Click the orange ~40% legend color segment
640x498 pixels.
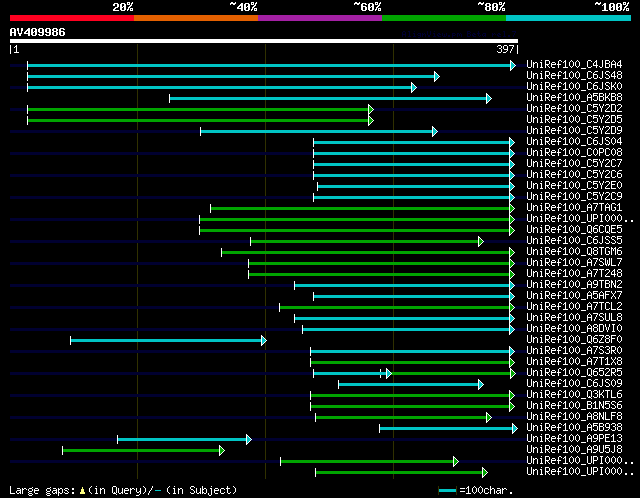click(x=196, y=18)
